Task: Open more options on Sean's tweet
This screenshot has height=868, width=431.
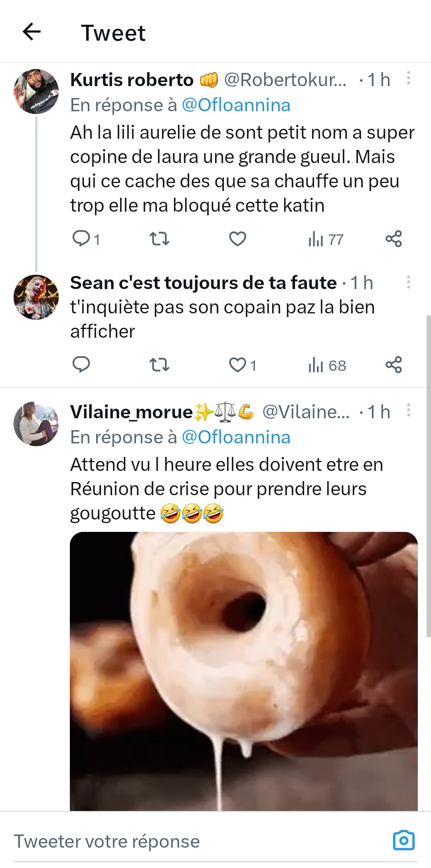Action: click(x=408, y=282)
